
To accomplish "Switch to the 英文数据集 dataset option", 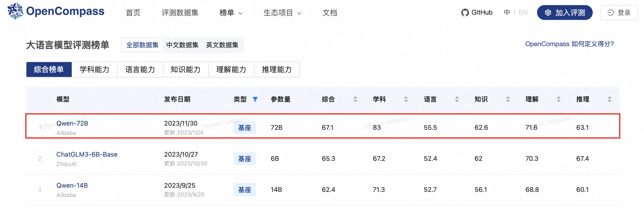I will (222, 45).
